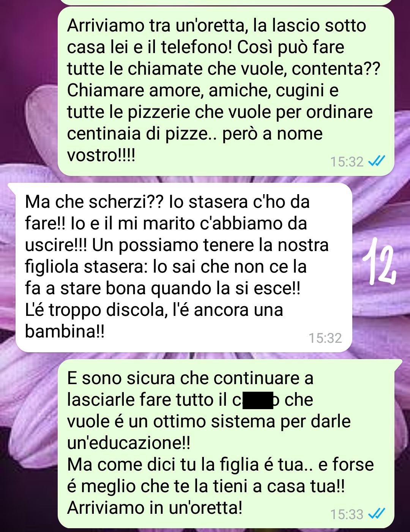This screenshot has width=410, height=532.
Task: Tap the blue double-check beside the 15:33 timestamp
Action: tap(377, 514)
